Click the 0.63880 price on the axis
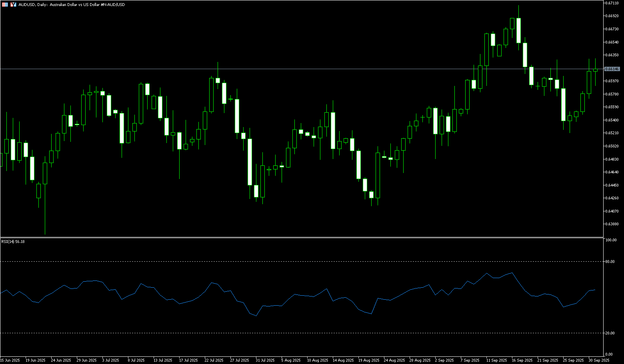This screenshot has height=364, width=624. tap(612, 224)
